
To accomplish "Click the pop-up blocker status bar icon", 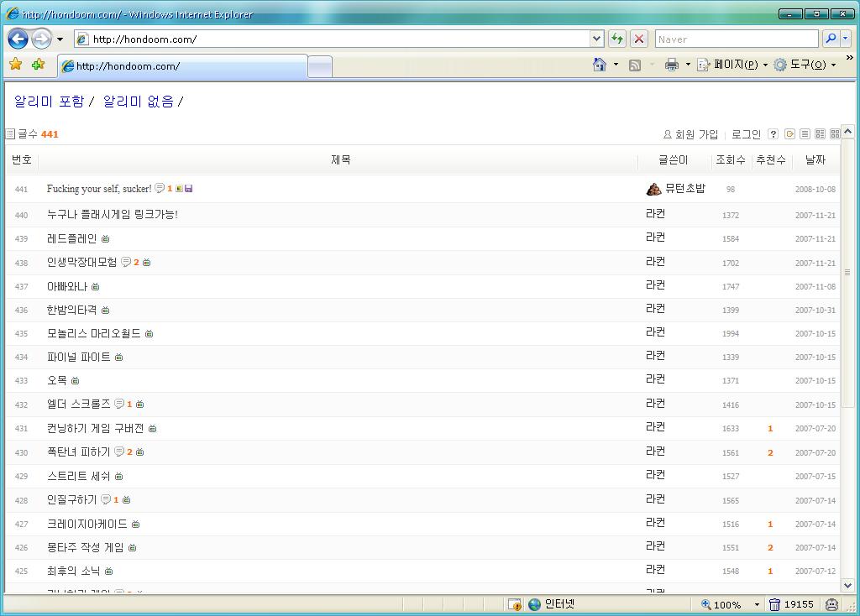I will (515, 604).
